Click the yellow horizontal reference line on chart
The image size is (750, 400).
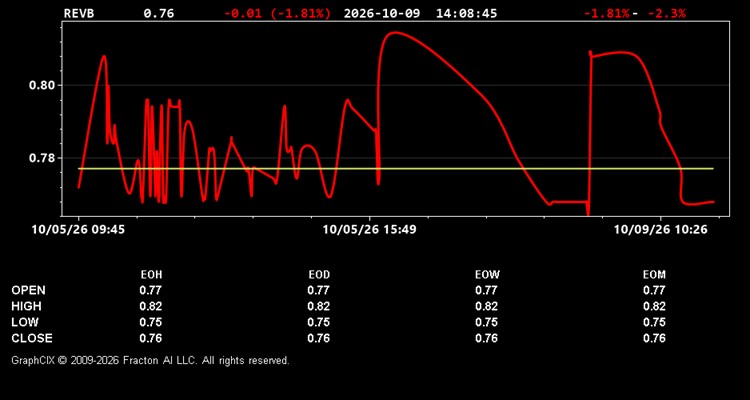(x=396, y=168)
